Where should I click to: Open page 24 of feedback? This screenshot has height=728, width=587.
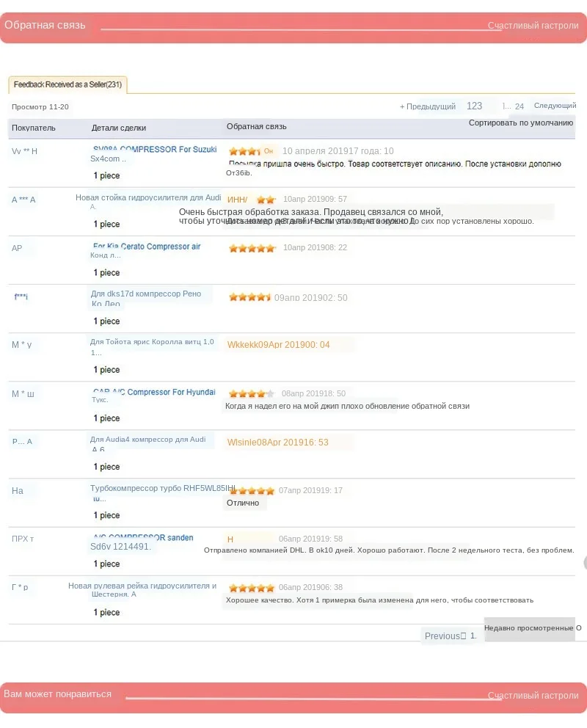click(x=519, y=106)
